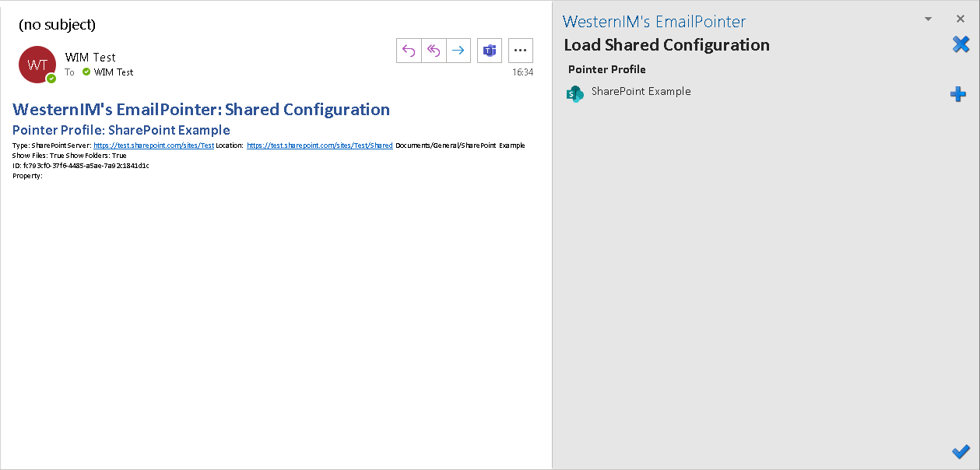This screenshot has height=470, width=980.
Task: Click the WT sender avatar
Action: point(37,65)
